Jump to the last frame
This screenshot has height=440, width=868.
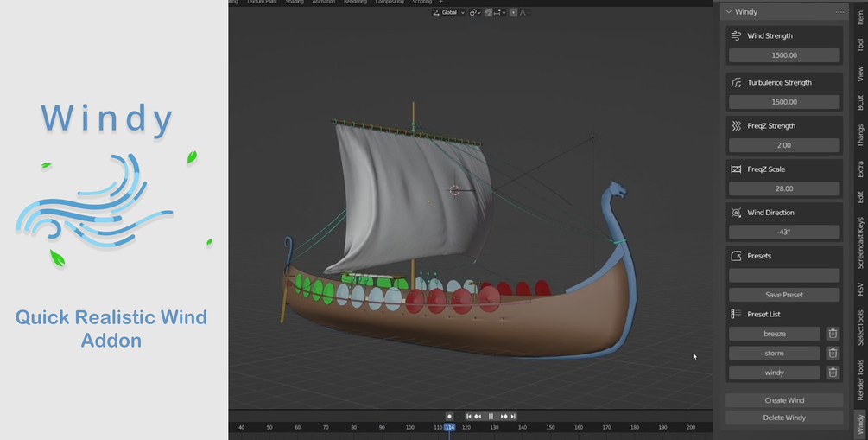click(513, 416)
